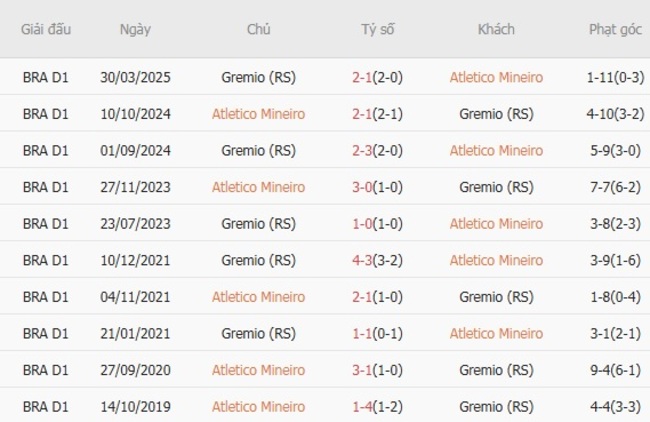Select the "Chủ" home team header
Viewport: 650px width, 422px height.
coord(258,29)
